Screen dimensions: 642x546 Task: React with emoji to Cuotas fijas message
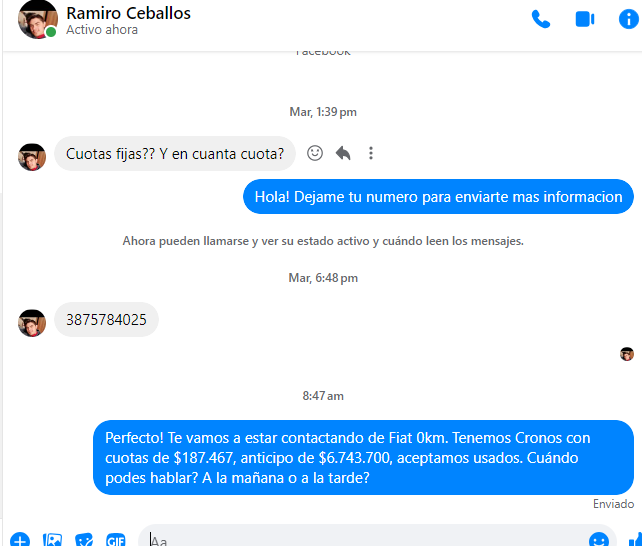coord(315,153)
